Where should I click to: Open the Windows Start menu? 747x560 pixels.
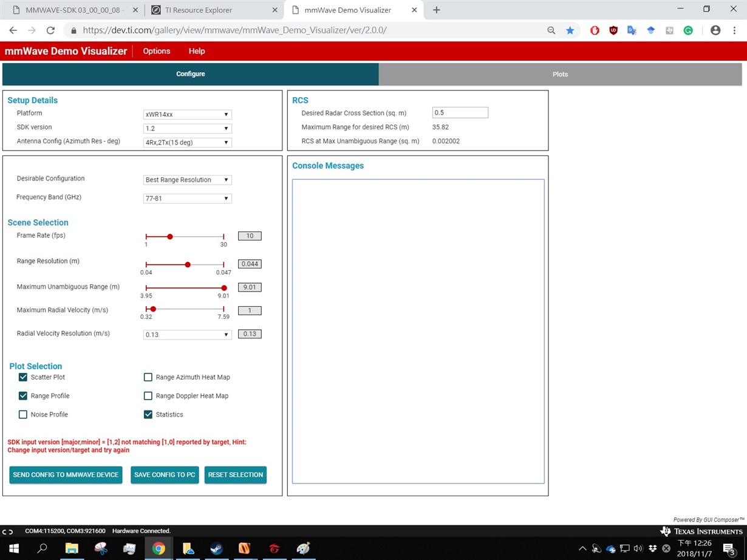click(13, 548)
